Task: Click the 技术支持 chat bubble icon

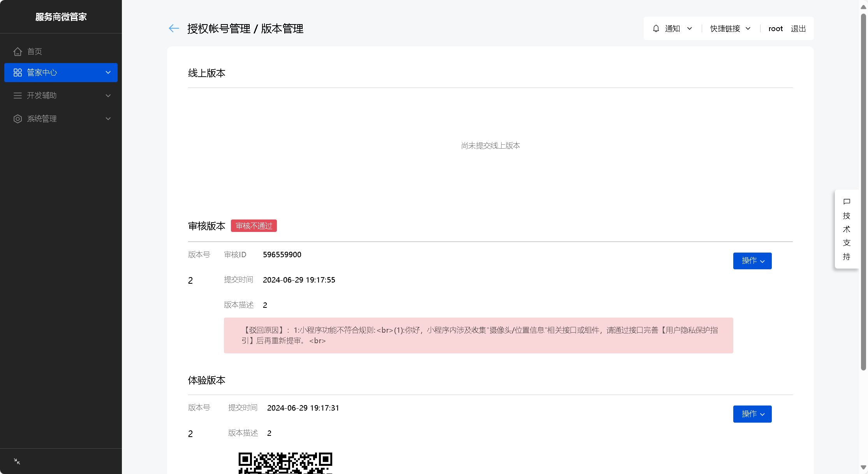Action: point(847,202)
